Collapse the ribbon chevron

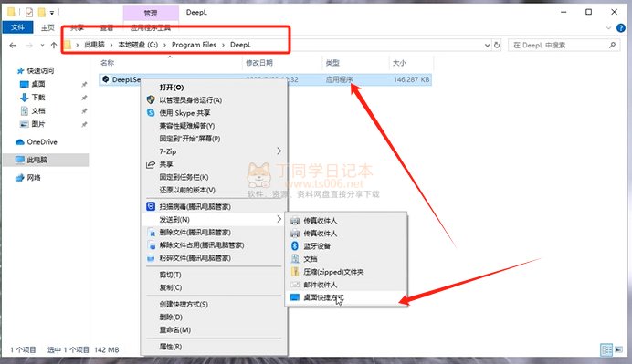(x=608, y=27)
